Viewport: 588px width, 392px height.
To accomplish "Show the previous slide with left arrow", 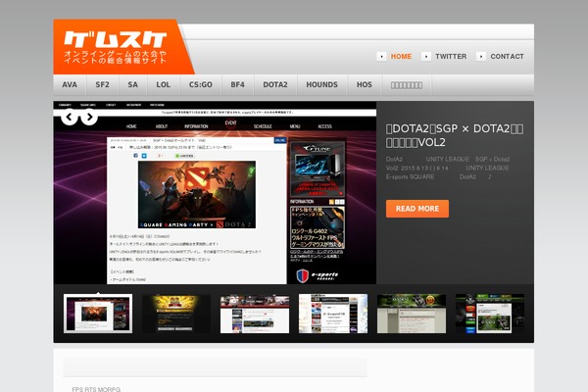I will tap(69, 118).
